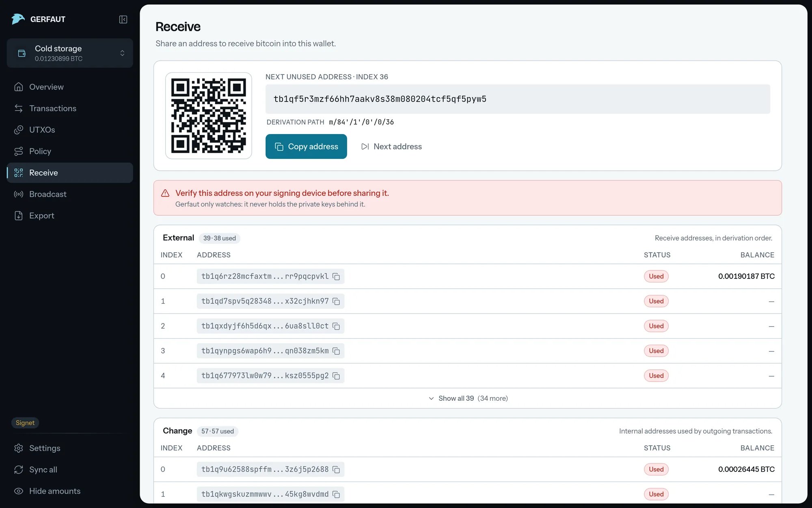Open the UTXOs section

70,130
